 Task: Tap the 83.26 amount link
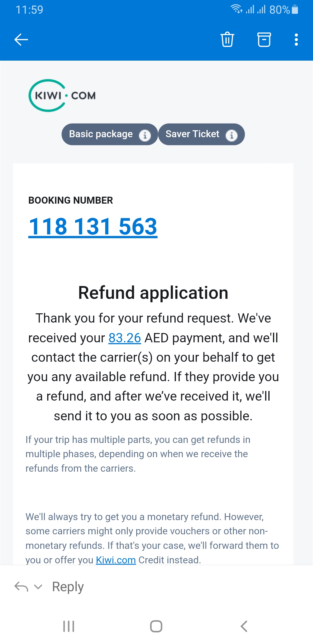point(125,338)
